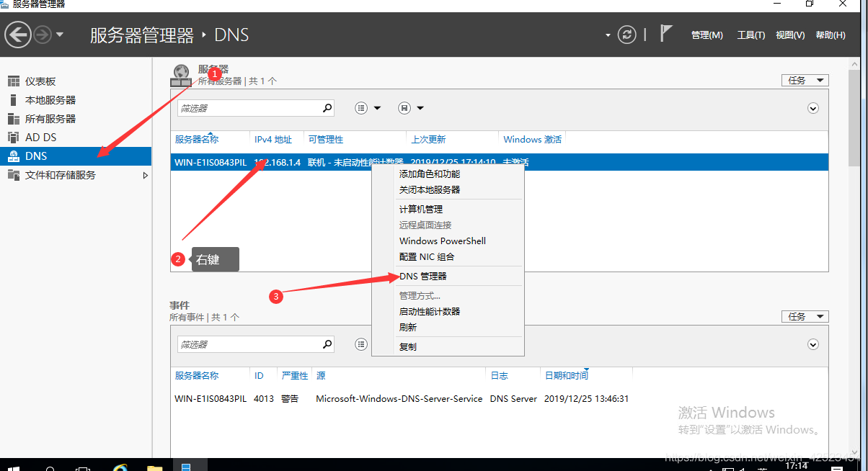Click events list view options icon
Screen dimensions: 868x471
coord(362,344)
